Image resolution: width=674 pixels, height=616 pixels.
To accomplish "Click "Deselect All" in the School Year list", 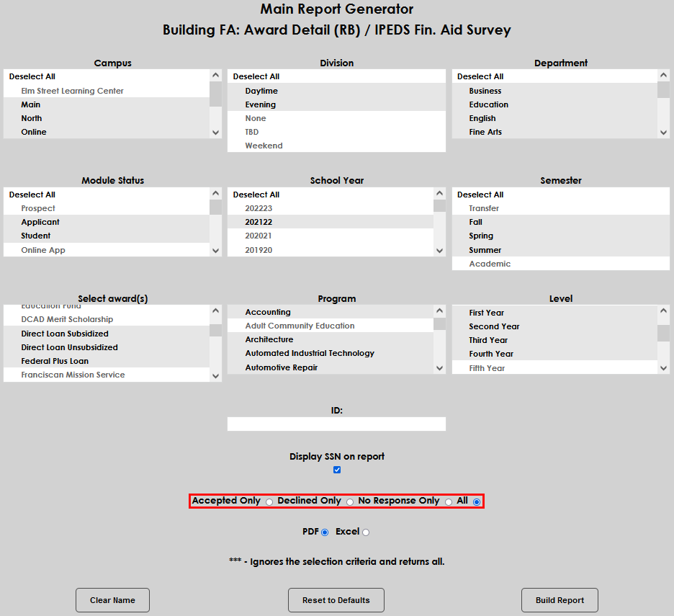I will point(256,194).
